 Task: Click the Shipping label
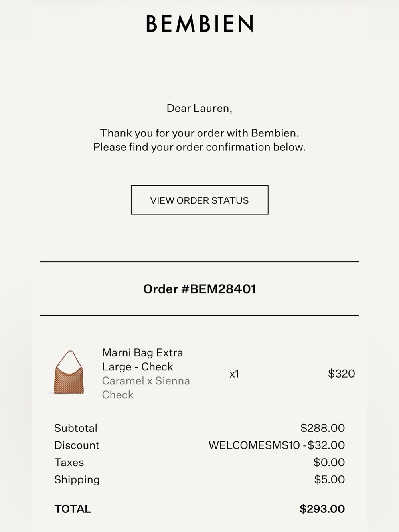(77, 480)
